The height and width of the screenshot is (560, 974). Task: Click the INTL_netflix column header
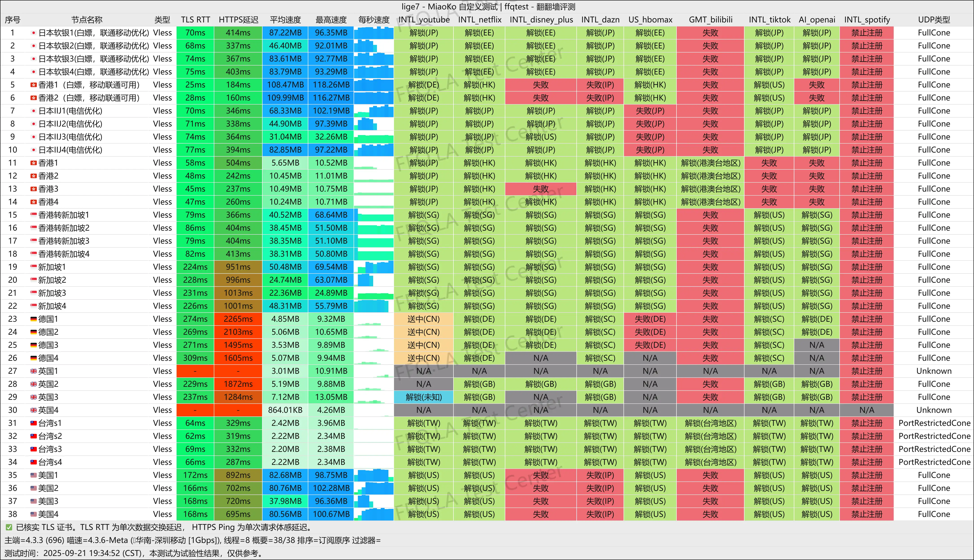pyautogui.click(x=479, y=20)
